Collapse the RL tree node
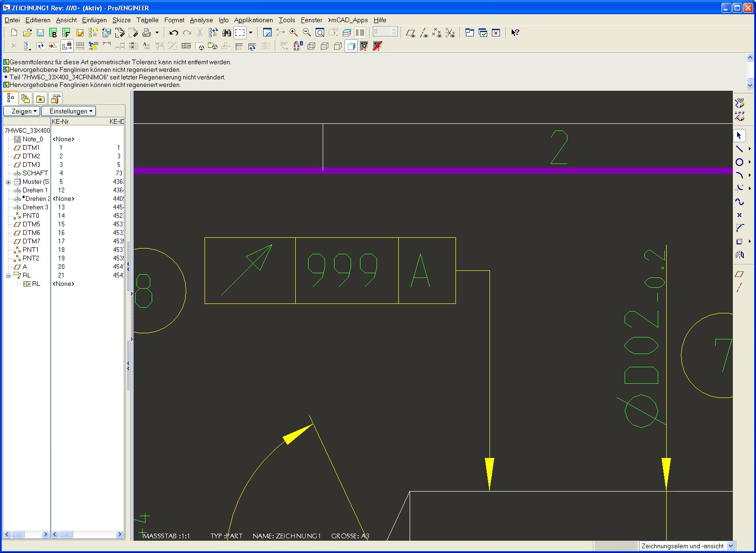The height and width of the screenshot is (553, 756). (8, 276)
